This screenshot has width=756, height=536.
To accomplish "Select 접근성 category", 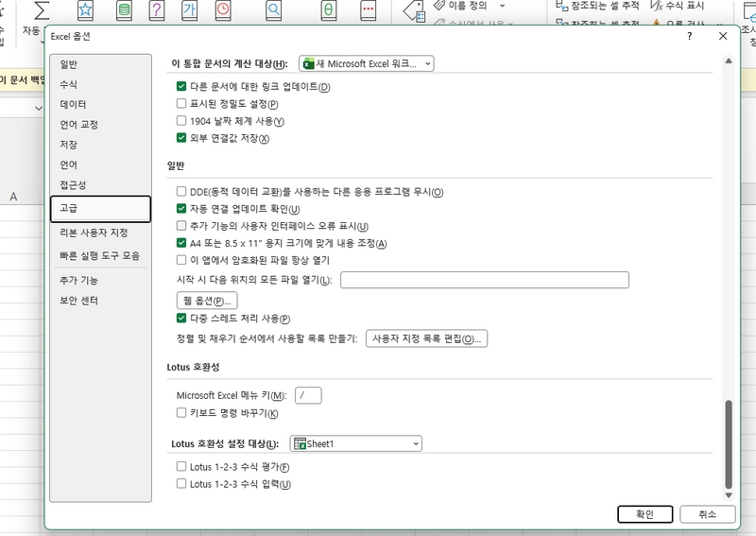I will point(100,184).
